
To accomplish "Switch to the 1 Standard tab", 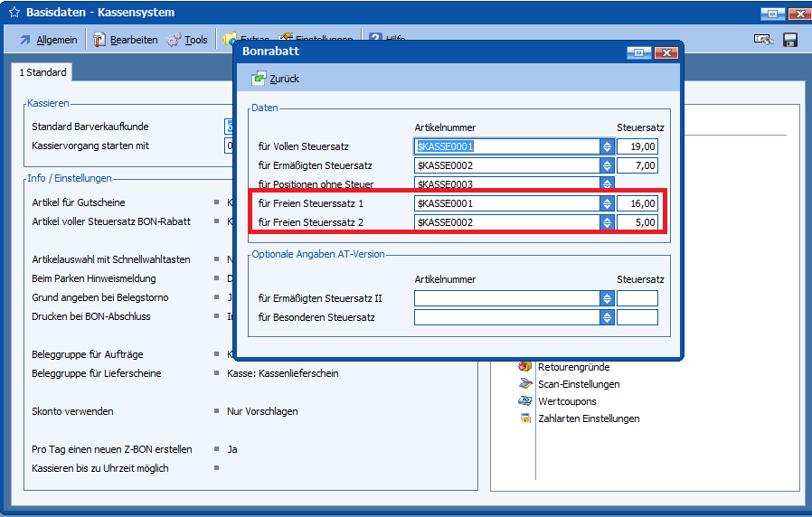I will point(43,72).
